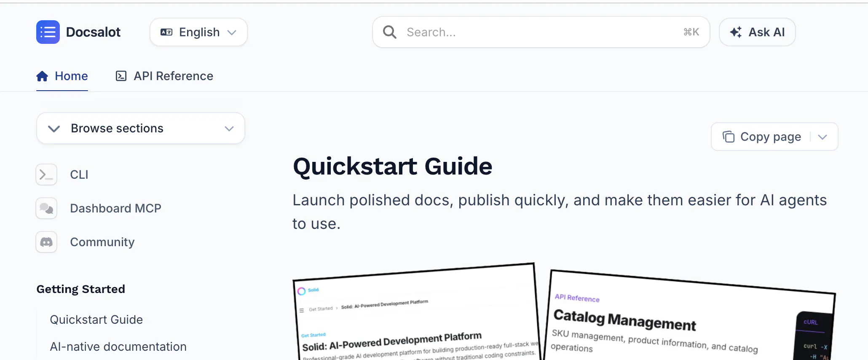
Task: Expand the Browse sections dropdown
Action: point(141,128)
